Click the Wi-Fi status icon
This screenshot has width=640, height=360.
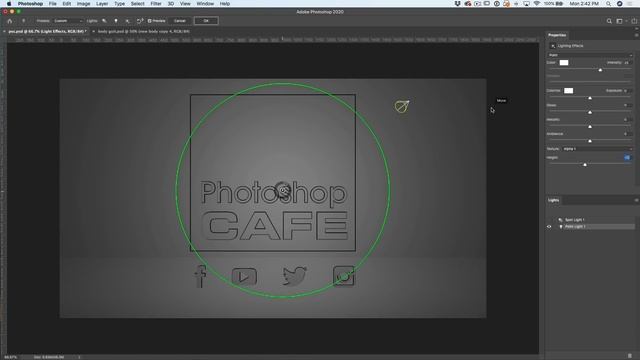click(537, 4)
